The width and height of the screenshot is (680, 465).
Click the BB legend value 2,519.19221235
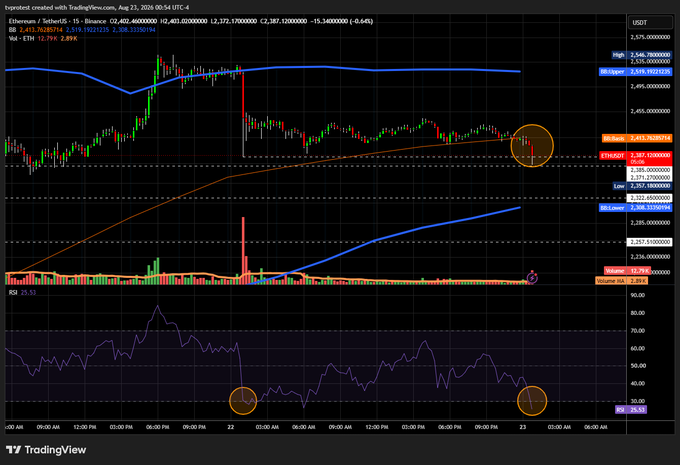(87, 30)
